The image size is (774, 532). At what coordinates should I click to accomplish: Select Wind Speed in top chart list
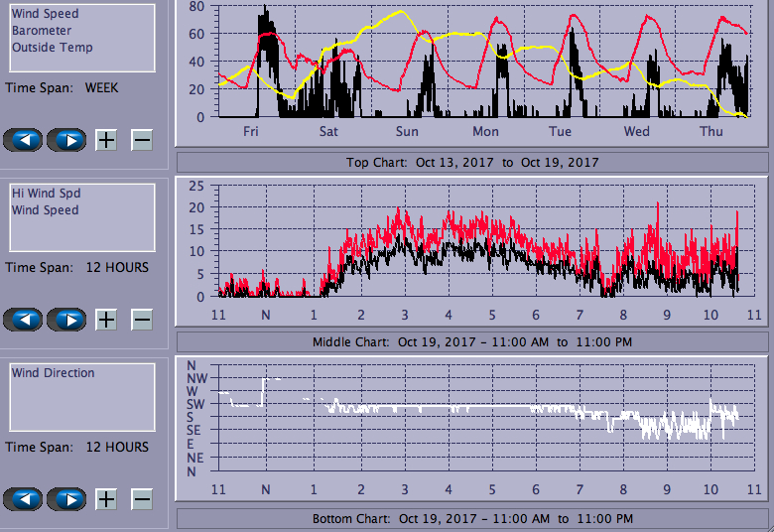45,14
